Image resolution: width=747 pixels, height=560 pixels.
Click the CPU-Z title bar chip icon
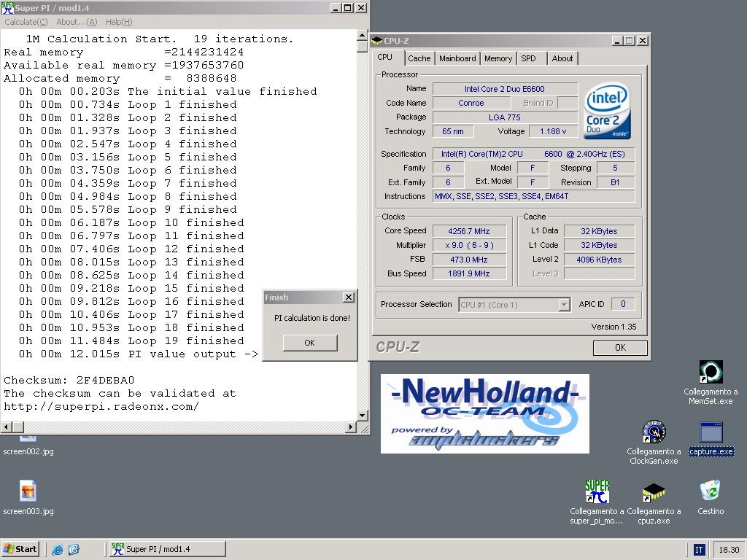(x=377, y=41)
